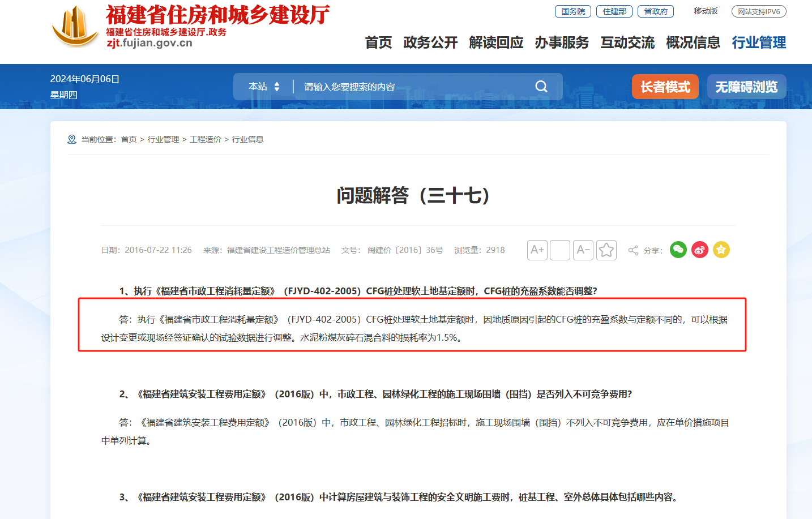Share the article to WeChat
812x519 pixels.
pos(678,250)
